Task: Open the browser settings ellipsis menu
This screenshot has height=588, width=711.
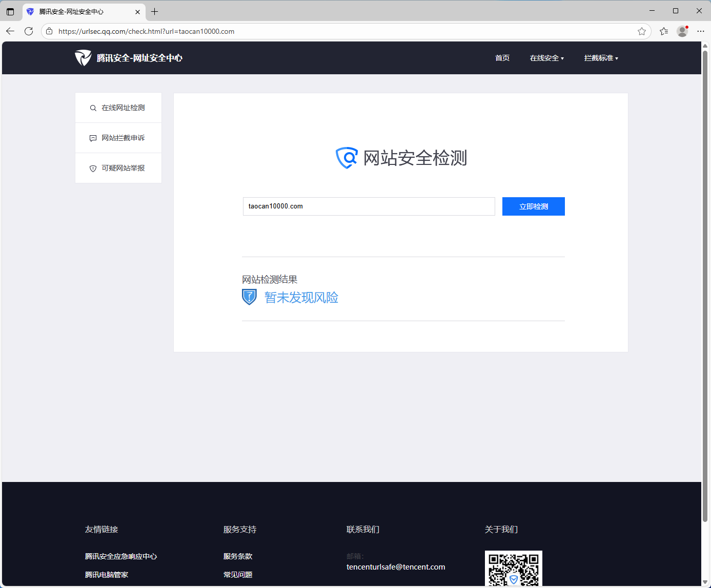Action: 701,31
